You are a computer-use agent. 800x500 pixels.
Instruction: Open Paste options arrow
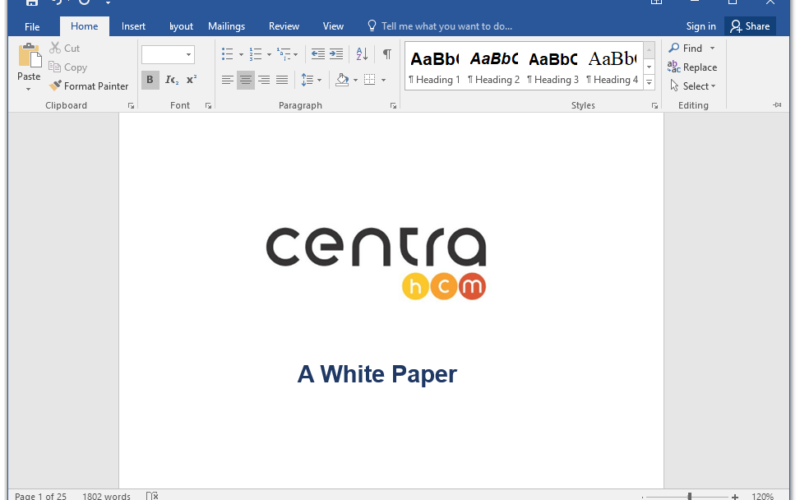click(29, 89)
